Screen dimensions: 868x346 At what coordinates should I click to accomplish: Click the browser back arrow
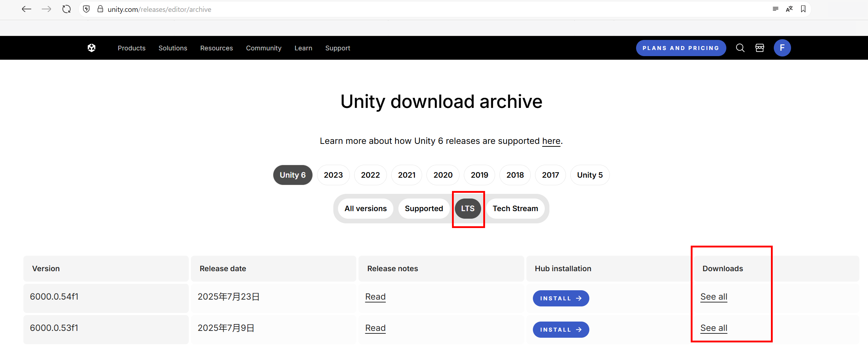27,9
